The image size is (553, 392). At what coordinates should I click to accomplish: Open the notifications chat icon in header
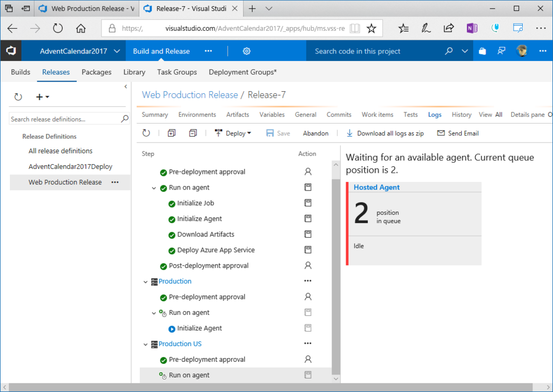[501, 51]
